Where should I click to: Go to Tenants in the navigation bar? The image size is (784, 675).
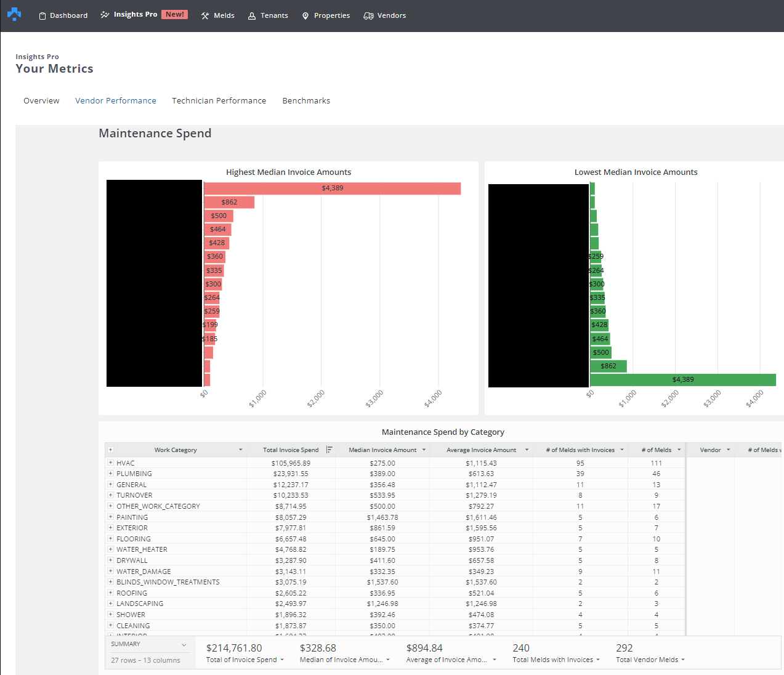click(x=268, y=15)
